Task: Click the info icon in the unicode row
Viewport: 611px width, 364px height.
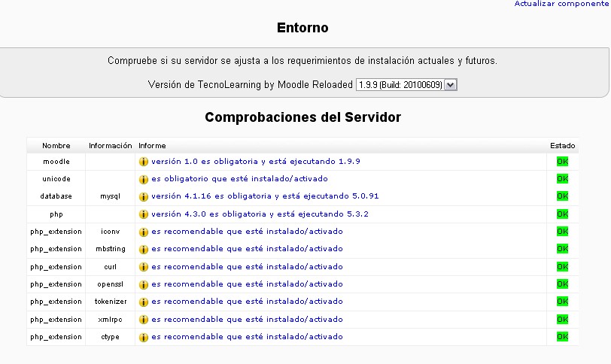Action: point(144,179)
